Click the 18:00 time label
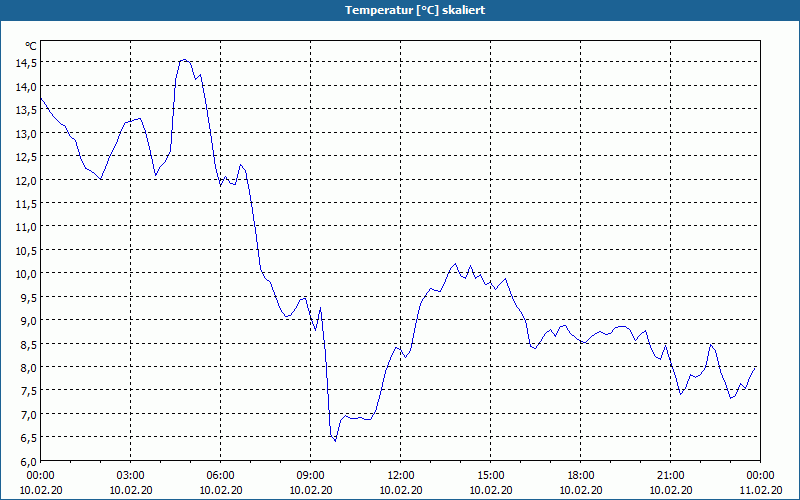This screenshot has height=500, width=800. point(581,476)
